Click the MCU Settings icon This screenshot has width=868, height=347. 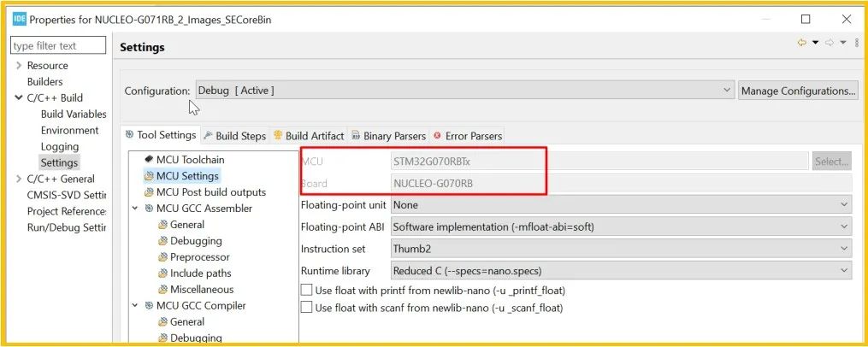148,176
